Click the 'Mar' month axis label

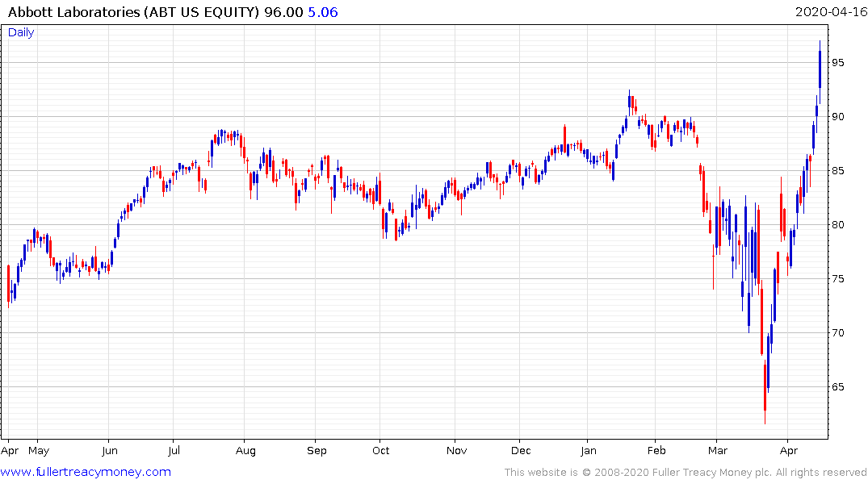tap(718, 451)
